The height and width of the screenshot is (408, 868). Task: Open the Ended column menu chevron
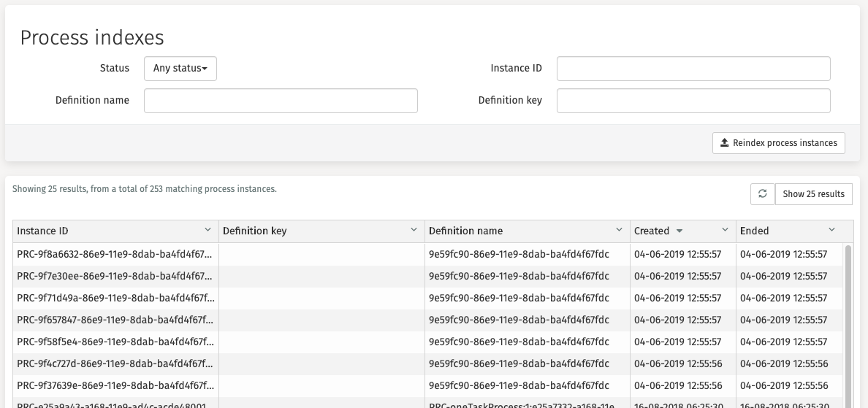(831, 230)
